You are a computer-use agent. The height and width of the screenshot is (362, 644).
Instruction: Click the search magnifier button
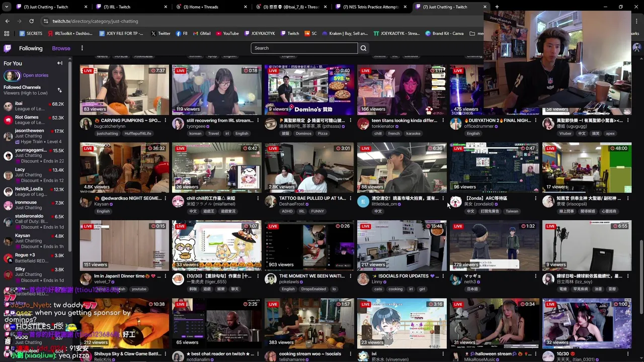coord(363,48)
